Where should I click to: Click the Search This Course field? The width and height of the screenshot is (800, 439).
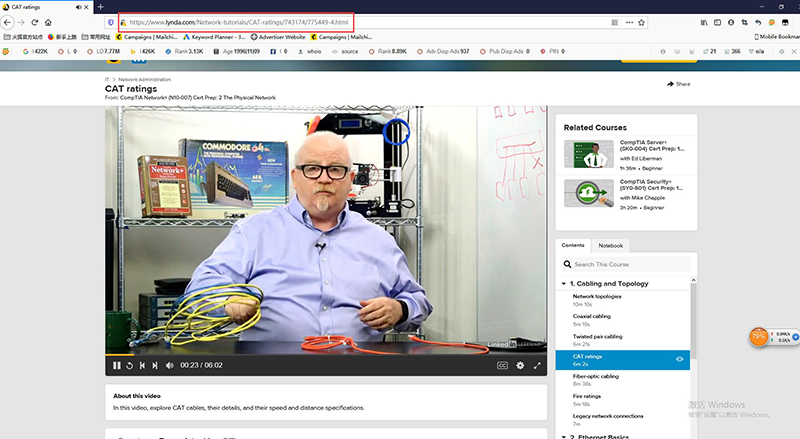click(x=627, y=264)
